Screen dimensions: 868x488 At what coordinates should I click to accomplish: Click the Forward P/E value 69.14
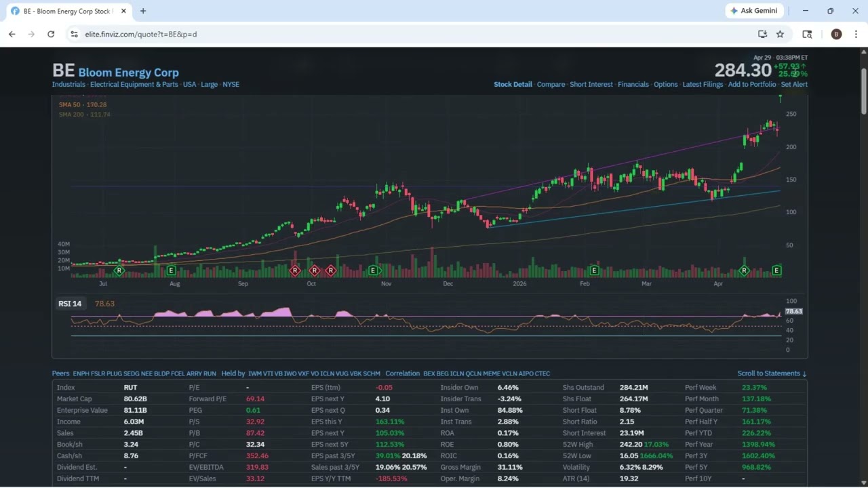coord(255,399)
